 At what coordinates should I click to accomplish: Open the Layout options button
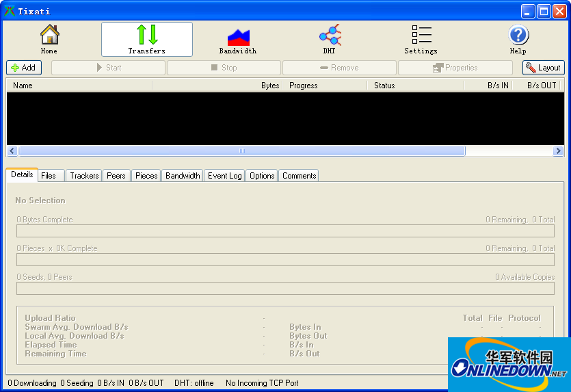544,68
